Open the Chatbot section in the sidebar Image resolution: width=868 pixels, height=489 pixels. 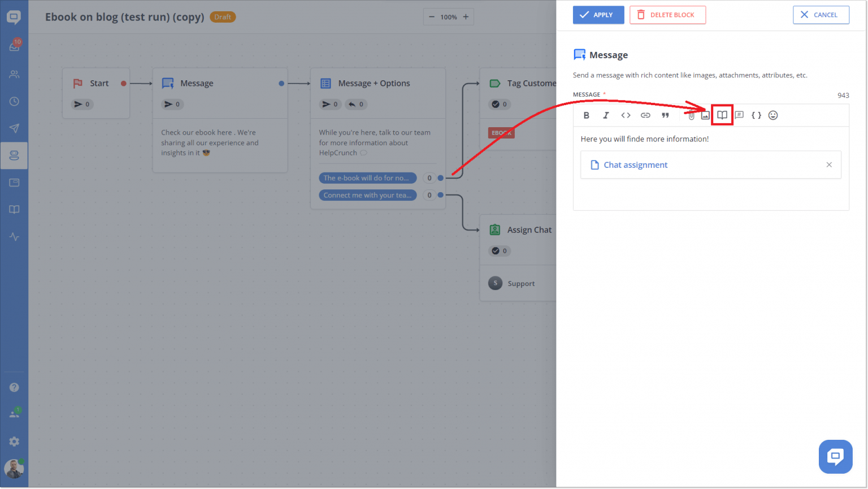pos(14,155)
